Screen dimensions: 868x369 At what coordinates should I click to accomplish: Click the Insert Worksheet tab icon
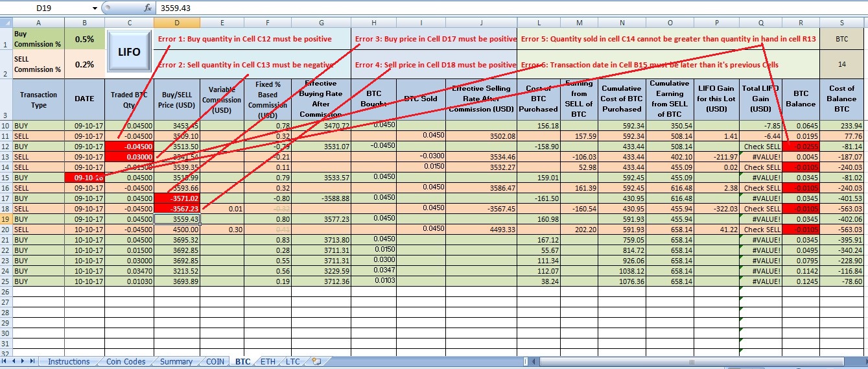[316, 361]
